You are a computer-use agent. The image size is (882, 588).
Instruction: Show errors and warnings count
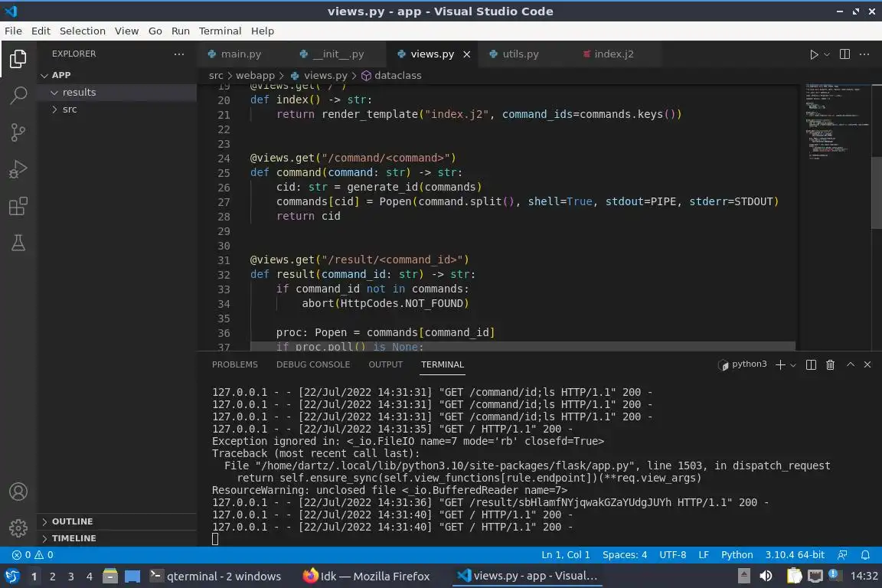33,555
